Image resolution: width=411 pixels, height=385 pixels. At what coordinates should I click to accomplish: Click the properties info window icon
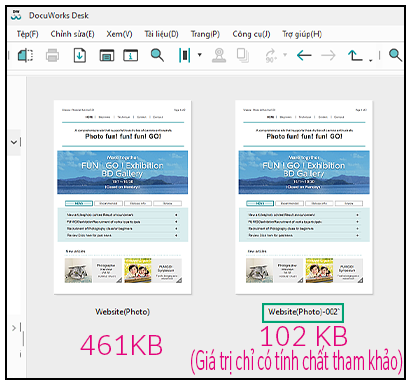(x=130, y=55)
